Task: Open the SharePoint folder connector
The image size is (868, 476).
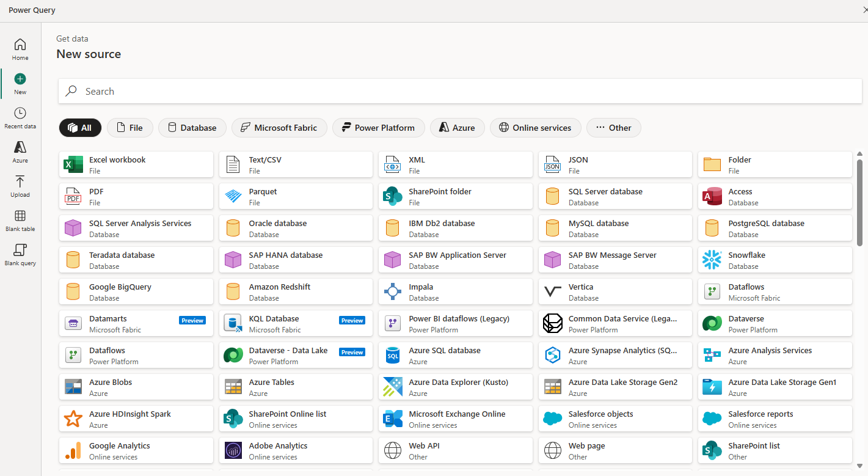Action: click(x=455, y=196)
